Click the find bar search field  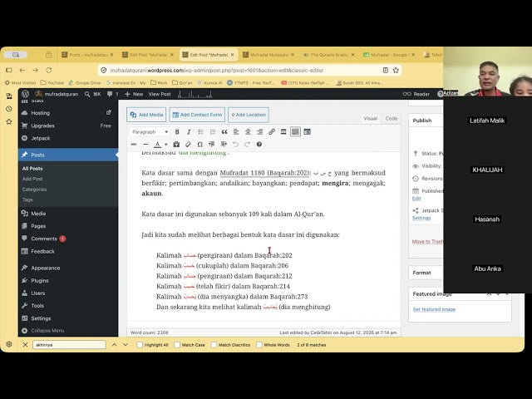click(69, 345)
